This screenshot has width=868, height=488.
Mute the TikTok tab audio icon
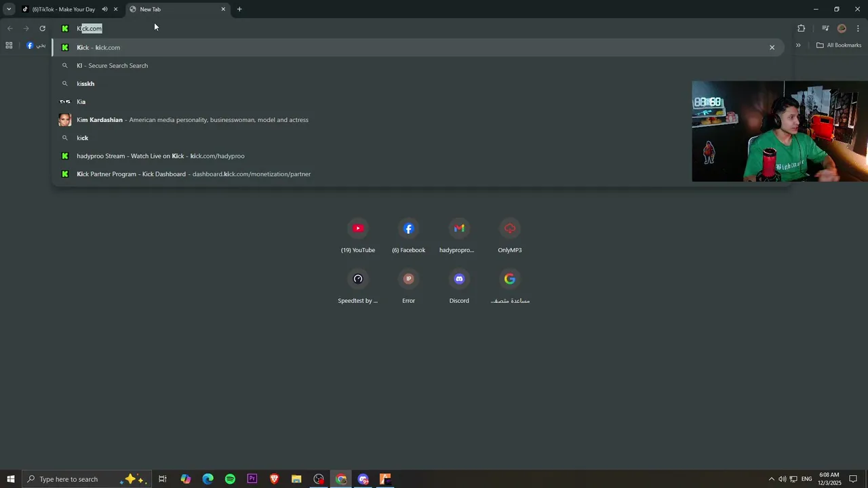(104, 9)
